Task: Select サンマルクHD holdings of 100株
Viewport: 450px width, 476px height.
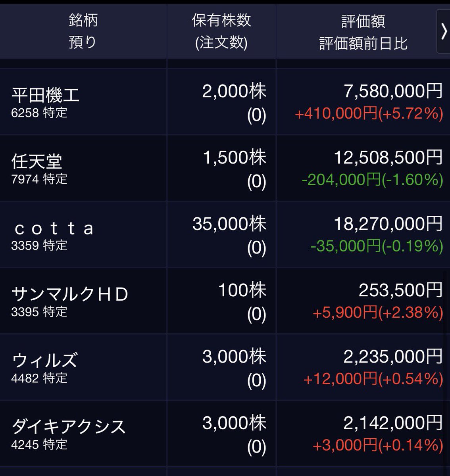Action: [x=242, y=290]
